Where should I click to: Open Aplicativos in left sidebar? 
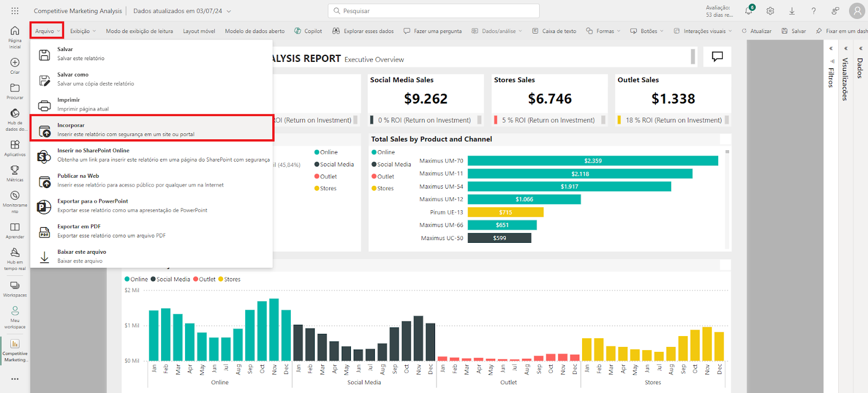pyautogui.click(x=15, y=148)
